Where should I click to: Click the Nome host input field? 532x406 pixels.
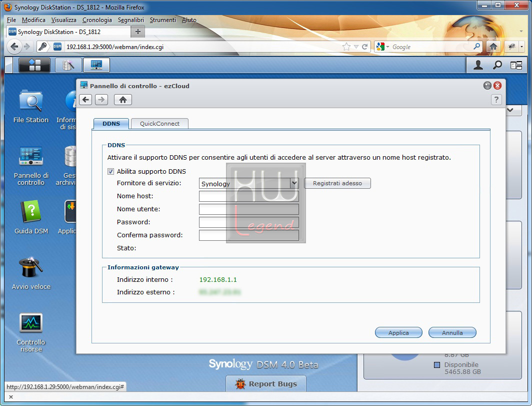pos(248,196)
